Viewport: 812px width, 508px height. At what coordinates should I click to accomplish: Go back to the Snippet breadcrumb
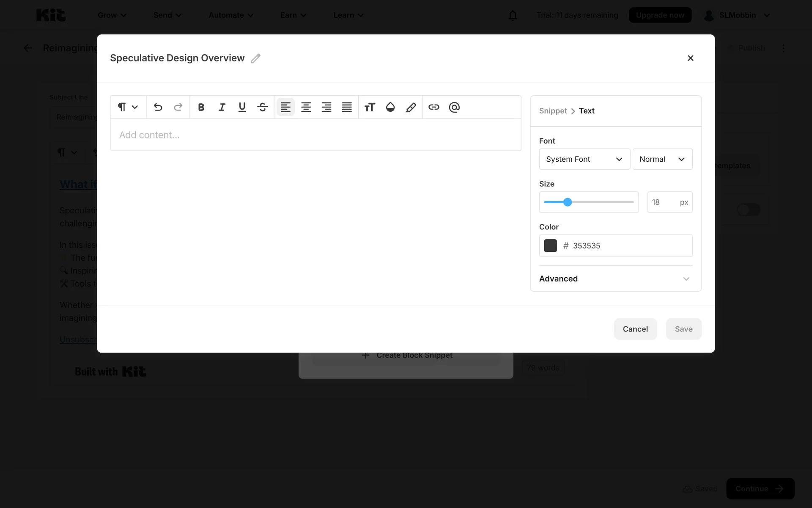(x=553, y=111)
